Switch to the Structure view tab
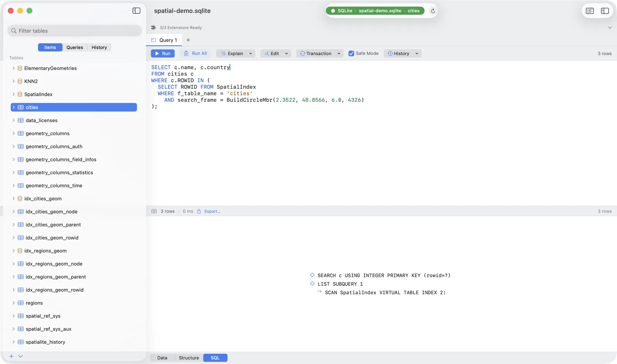Image resolution: width=617 pixels, height=364 pixels. (189, 358)
